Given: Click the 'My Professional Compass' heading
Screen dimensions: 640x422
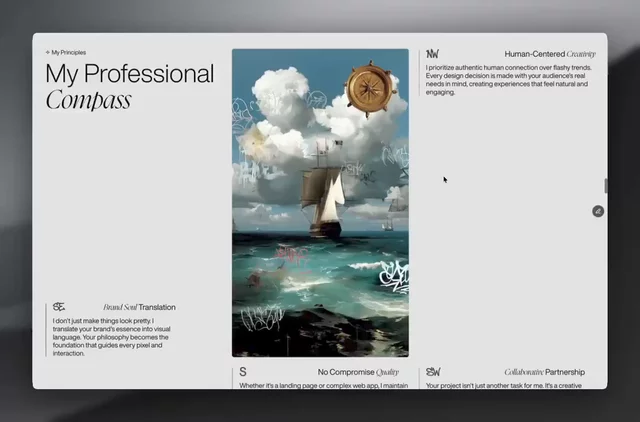Looking at the screenshot, I should click(x=129, y=87).
